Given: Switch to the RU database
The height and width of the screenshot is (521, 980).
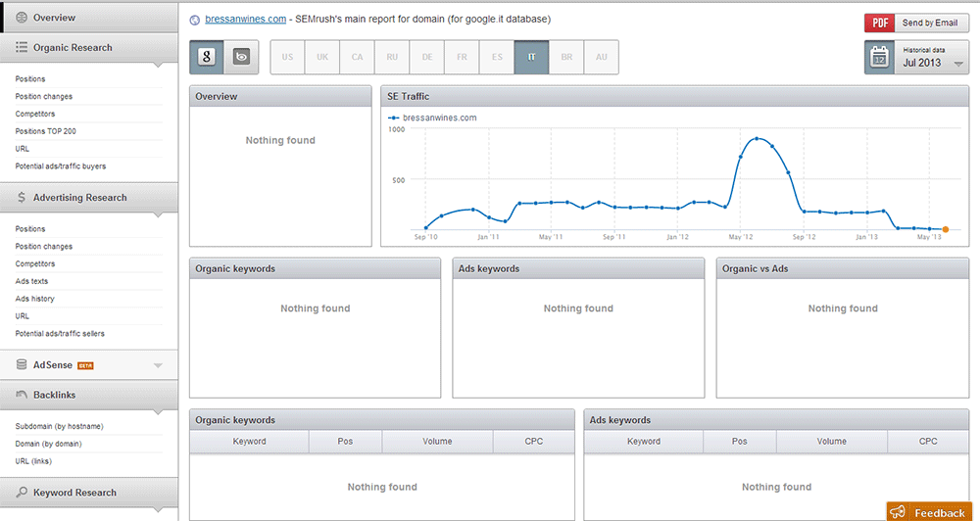Looking at the screenshot, I should 392,57.
